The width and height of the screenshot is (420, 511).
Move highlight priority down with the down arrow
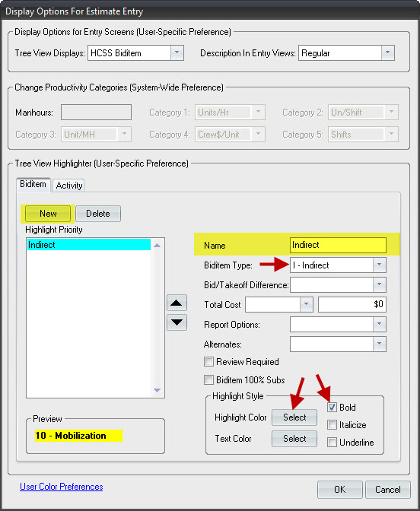(177, 322)
